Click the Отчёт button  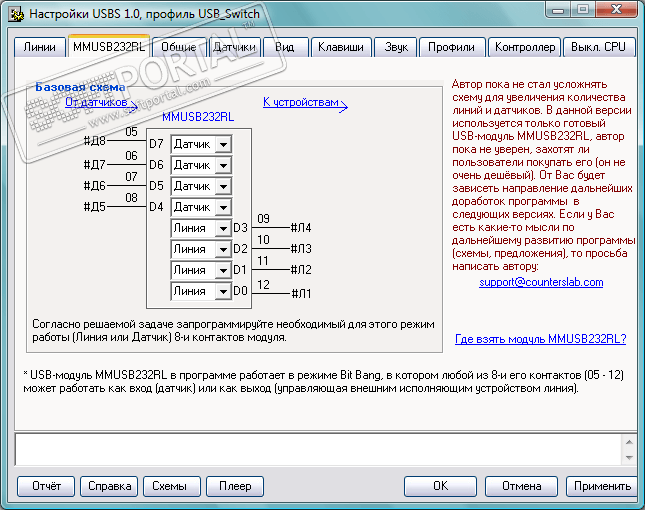point(46,486)
